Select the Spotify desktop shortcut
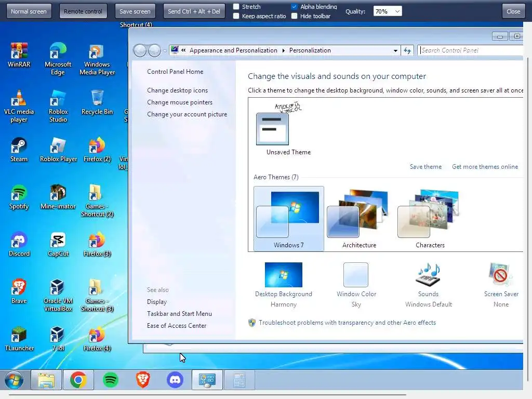The image size is (532, 399). pos(19,197)
